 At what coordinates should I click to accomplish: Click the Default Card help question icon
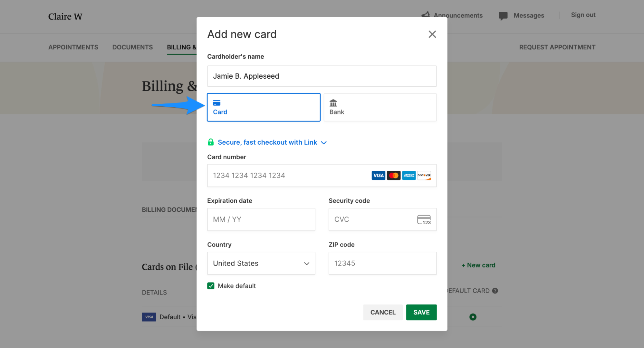coord(495,291)
